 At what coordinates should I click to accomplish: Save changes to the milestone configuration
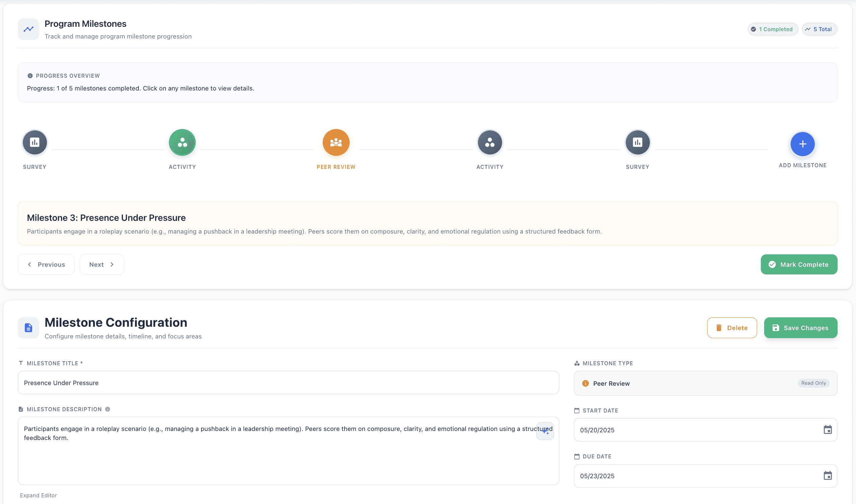pyautogui.click(x=800, y=328)
